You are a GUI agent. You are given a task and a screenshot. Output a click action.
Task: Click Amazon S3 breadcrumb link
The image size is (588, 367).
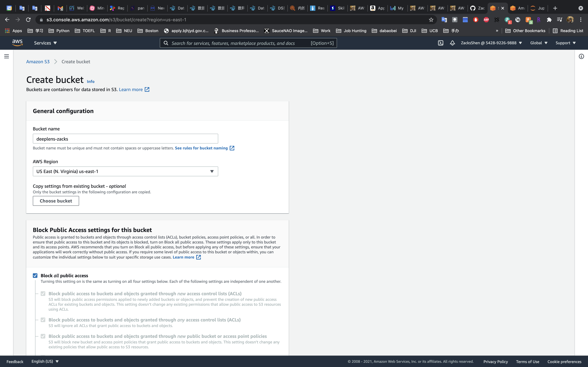pos(38,62)
